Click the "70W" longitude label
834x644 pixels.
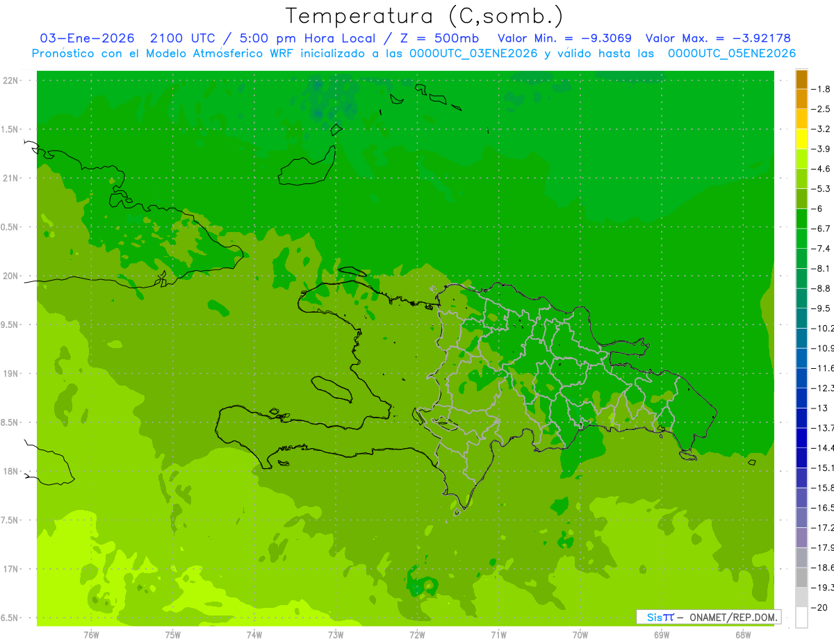tap(580, 634)
